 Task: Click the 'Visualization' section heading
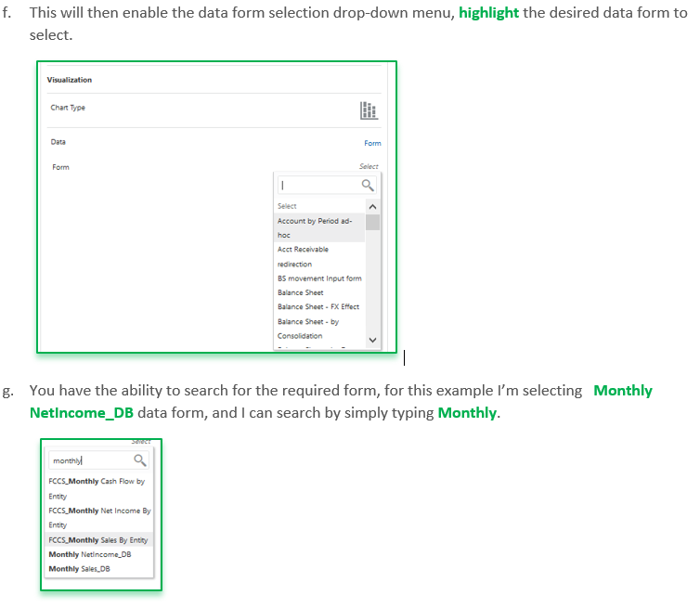[70, 80]
